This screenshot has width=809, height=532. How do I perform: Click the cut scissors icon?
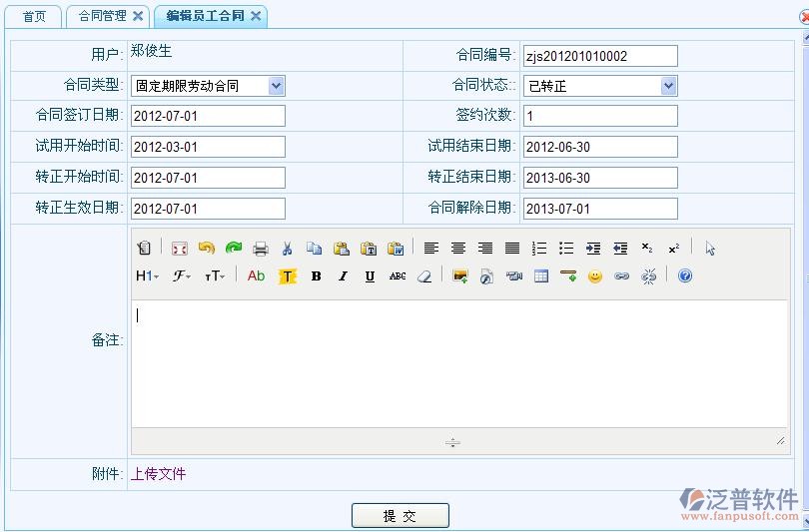click(287, 249)
